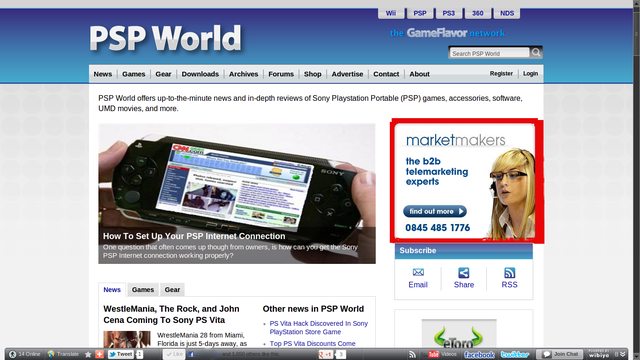
Task: Click the star favorite icon in bottom bar
Action: (x=88, y=354)
